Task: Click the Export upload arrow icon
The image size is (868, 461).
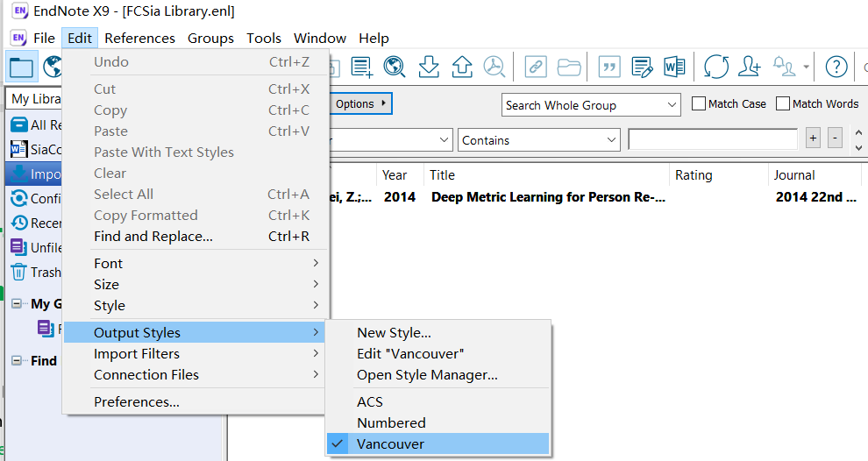Action: click(x=462, y=67)
